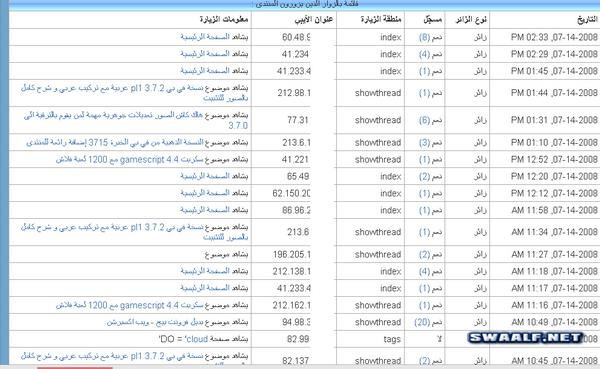The height and width of the screenshot is (369, 600).
Task: Select the IP address 82.99
Action: pyautogui.click(x=298, y=339)
